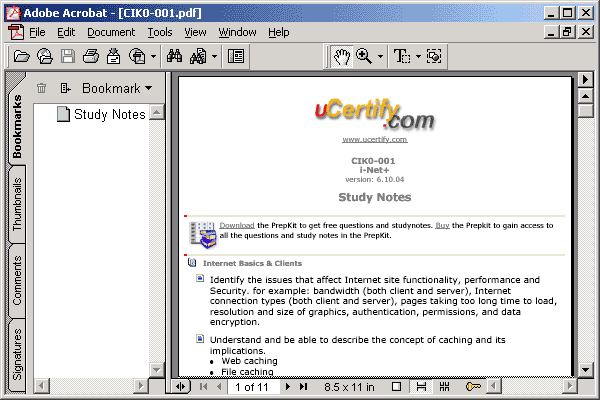600x400 pixels.
Task: Click the Find binoculars icon
Action: (x=174, y=56)
